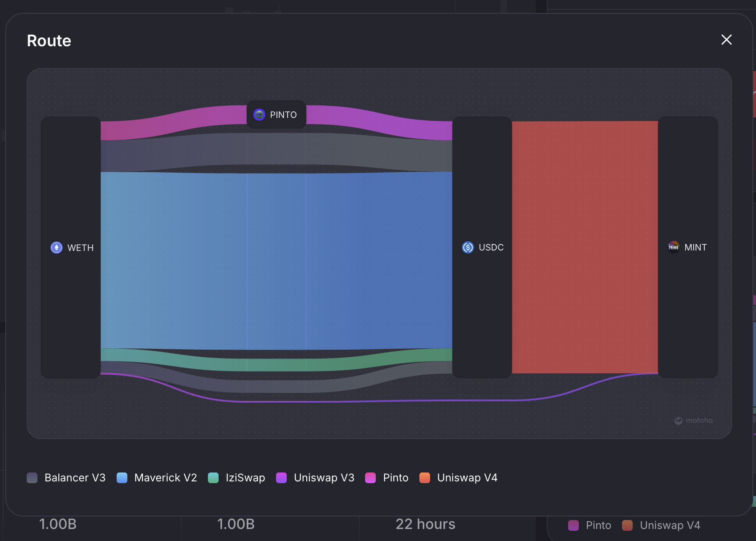This screenshot has height=541, width=756.
Task: Click the Uniswap V4 label in background panel
Action: (x=670, y=525)
